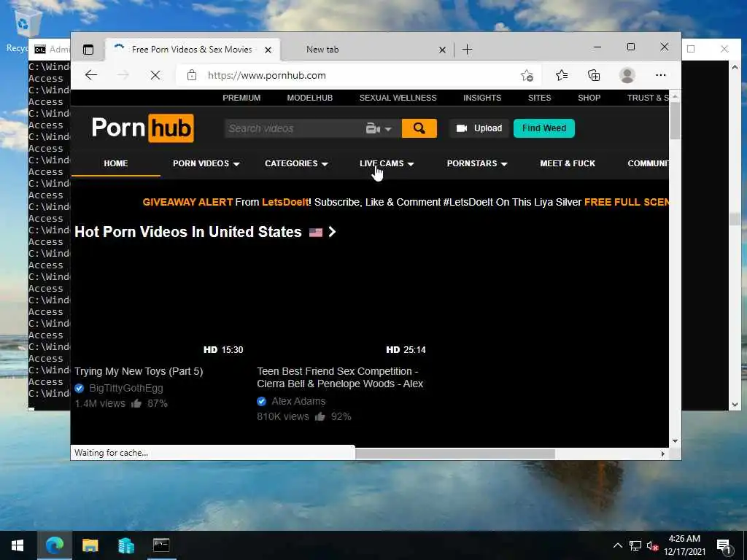Close the first loading browser tab

[268, 50]
